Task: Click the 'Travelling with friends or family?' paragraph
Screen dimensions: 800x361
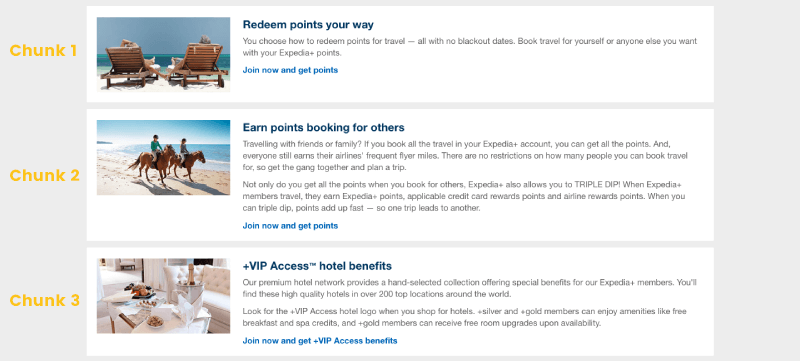Action: coord(466,156)
